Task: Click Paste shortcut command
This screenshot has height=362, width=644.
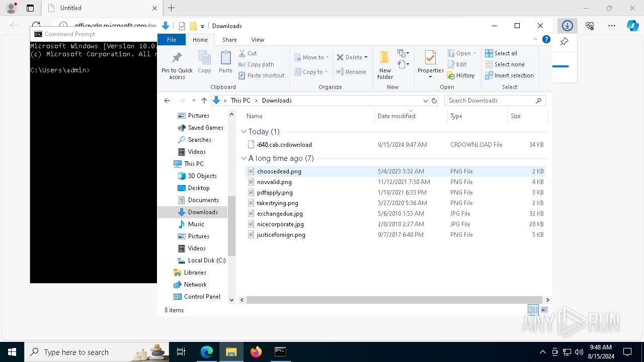Action: coord(262,75)
